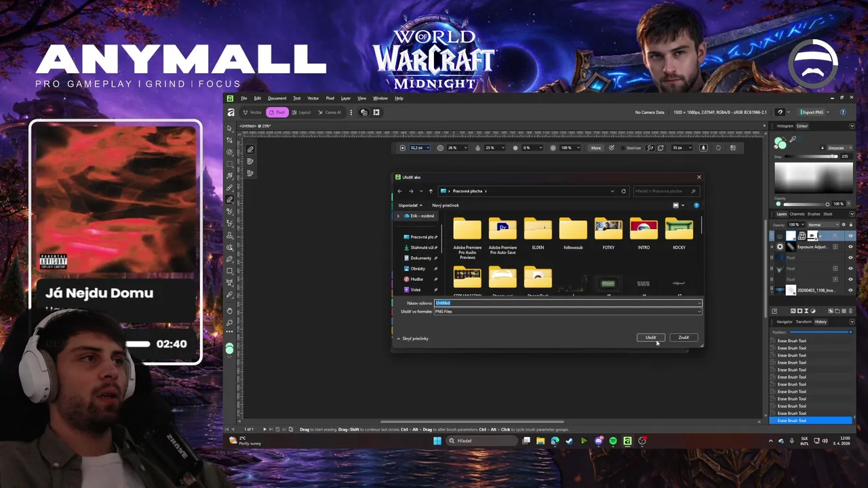Go up one folder in save dialog
Image resolution: width=868 pixels, height=488 pixels.
431,191
